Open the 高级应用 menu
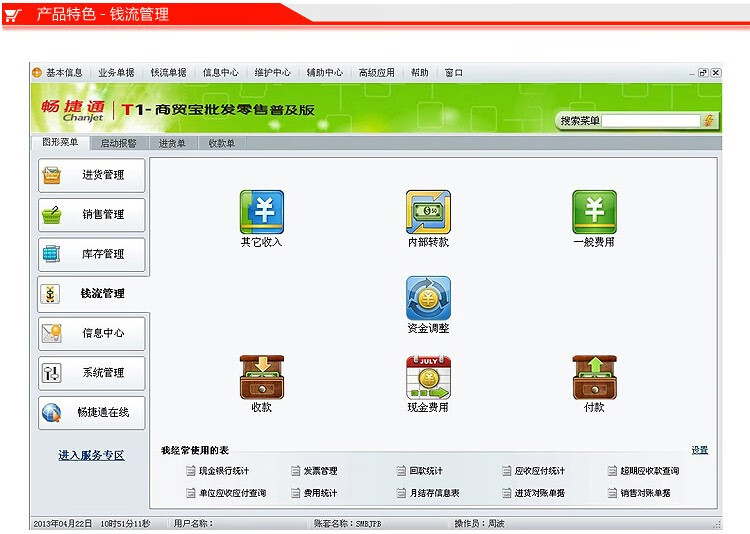 [x=377, y=73]
